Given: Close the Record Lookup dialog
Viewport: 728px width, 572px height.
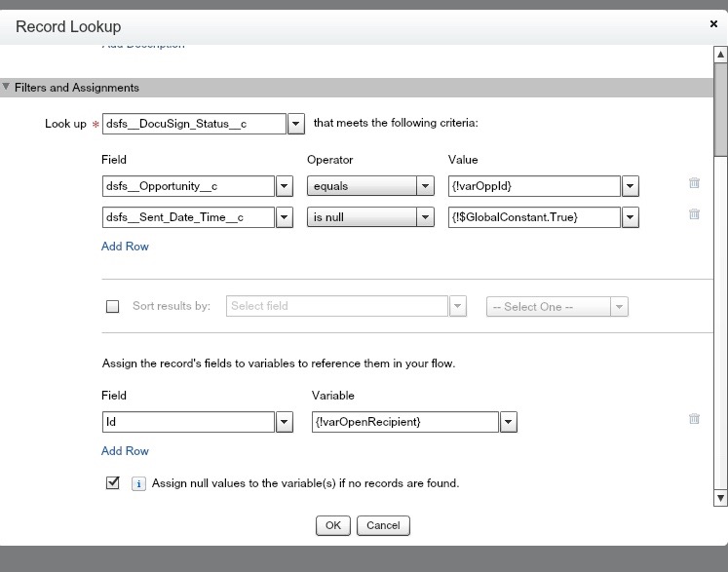Looking at the screenshot, I should click(x=714, y=23).
